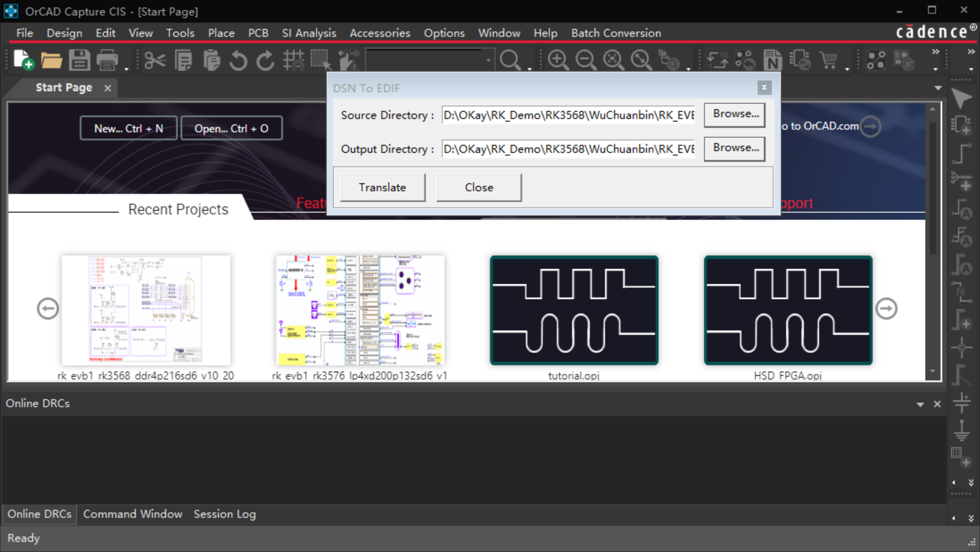
Task: Paste with the clipboard toolbar icon
Action: [x=211, y=60]
